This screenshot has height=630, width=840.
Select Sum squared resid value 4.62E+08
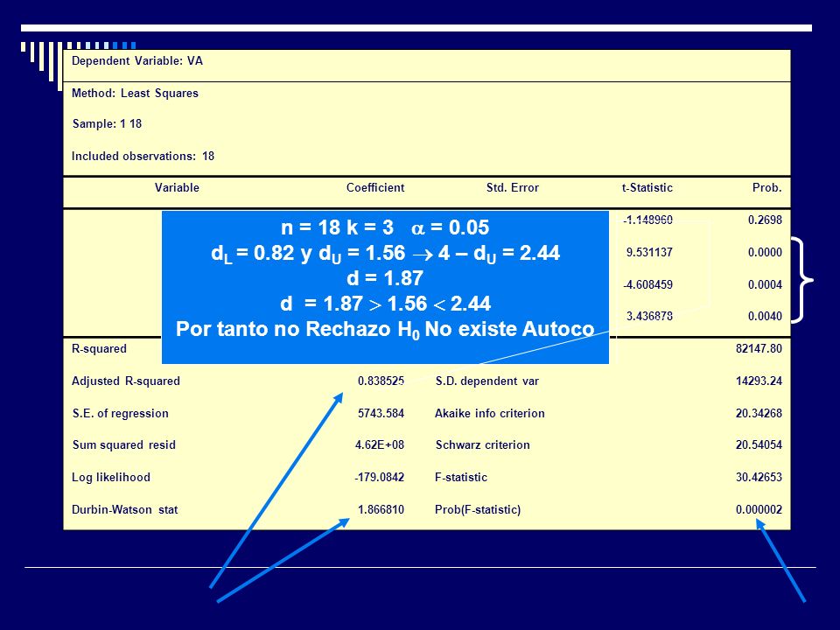click(379, 444)
